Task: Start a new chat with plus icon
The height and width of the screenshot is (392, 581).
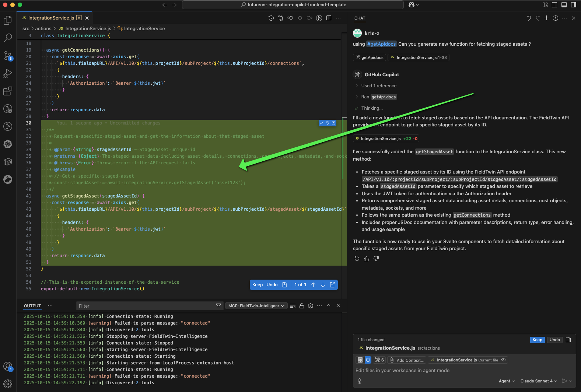Action: pos(546,18)
